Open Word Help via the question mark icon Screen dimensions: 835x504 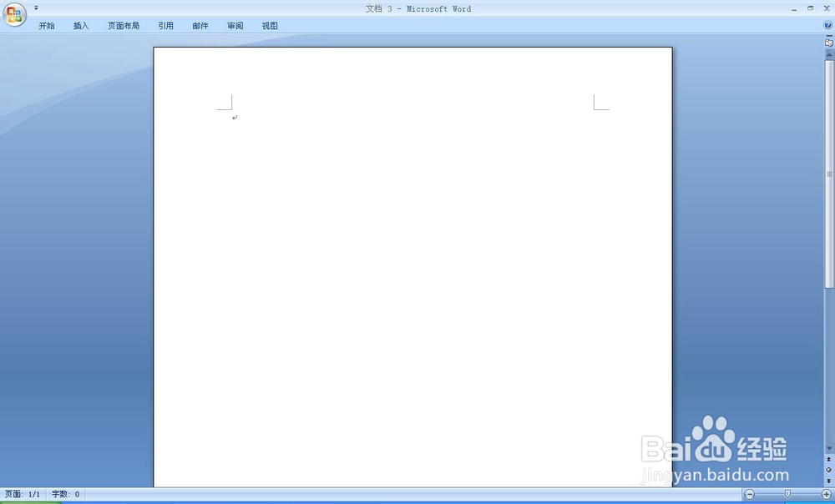pyautogui.click(x=827, y=25)
